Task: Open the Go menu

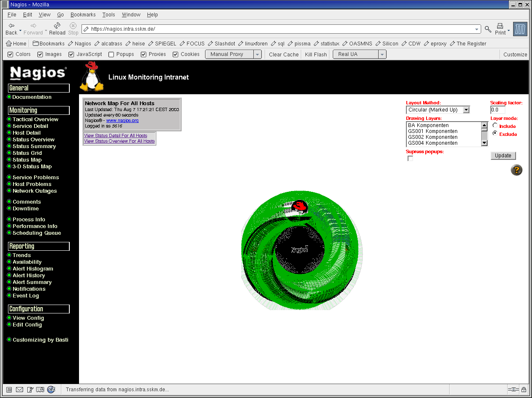Action: (x=61, y=15)
